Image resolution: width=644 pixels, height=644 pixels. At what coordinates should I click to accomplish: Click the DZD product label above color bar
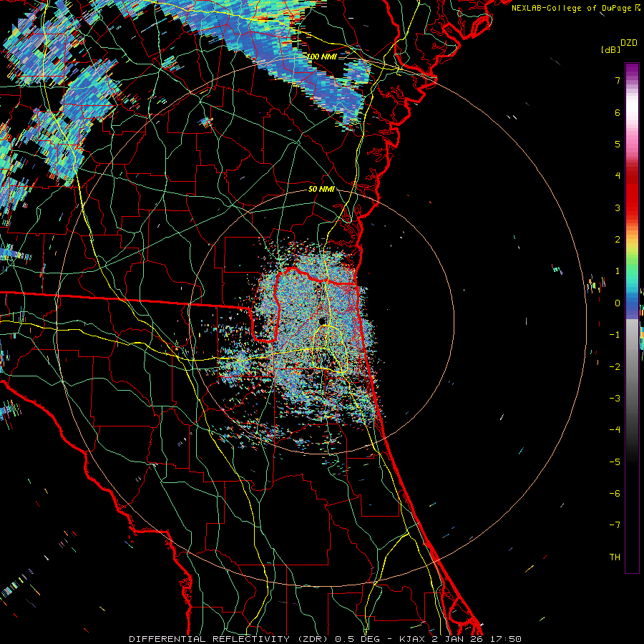pos(629,43)
